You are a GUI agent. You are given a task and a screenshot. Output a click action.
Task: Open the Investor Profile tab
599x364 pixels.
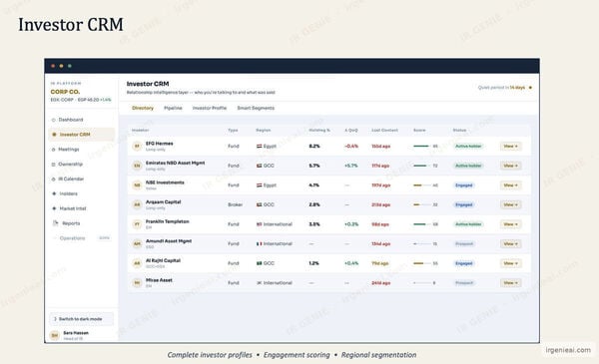[210, 108]
